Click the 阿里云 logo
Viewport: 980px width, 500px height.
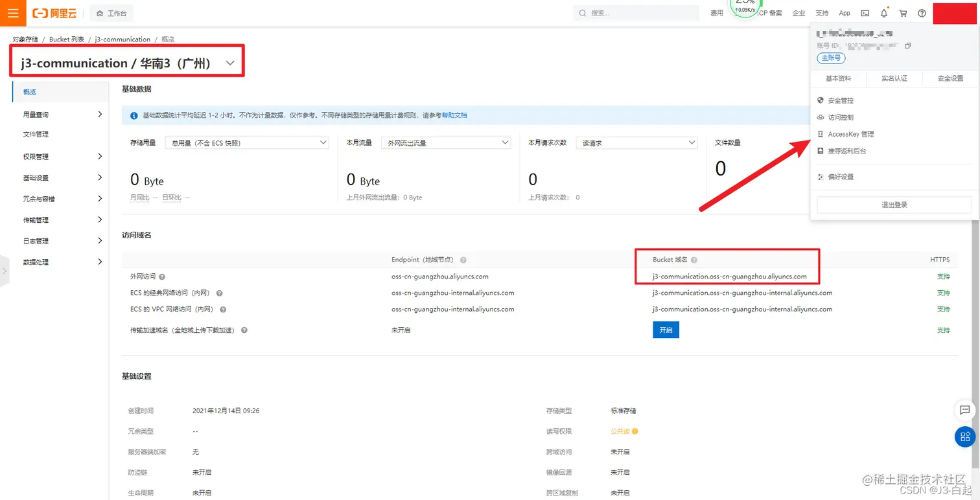tap(54, 13)
